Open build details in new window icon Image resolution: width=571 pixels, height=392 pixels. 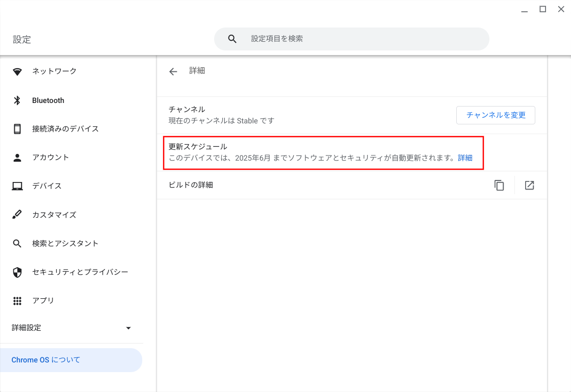(x=529, y=186)
